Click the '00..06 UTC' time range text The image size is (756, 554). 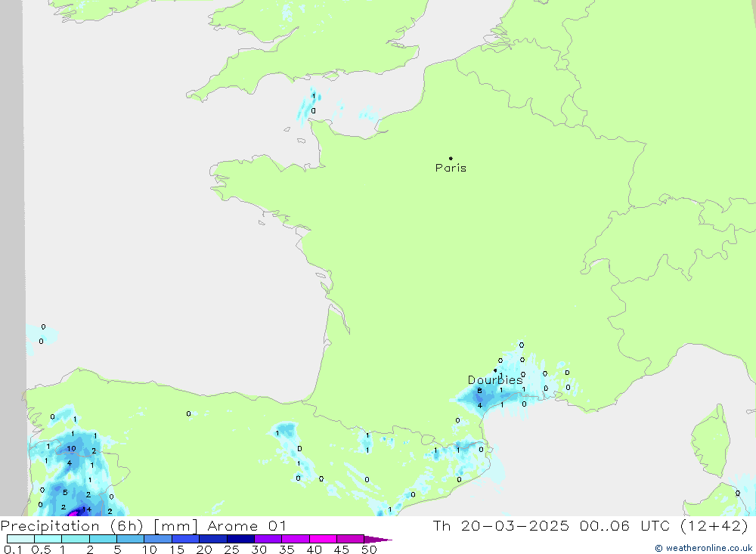click(x=626, y=525)
